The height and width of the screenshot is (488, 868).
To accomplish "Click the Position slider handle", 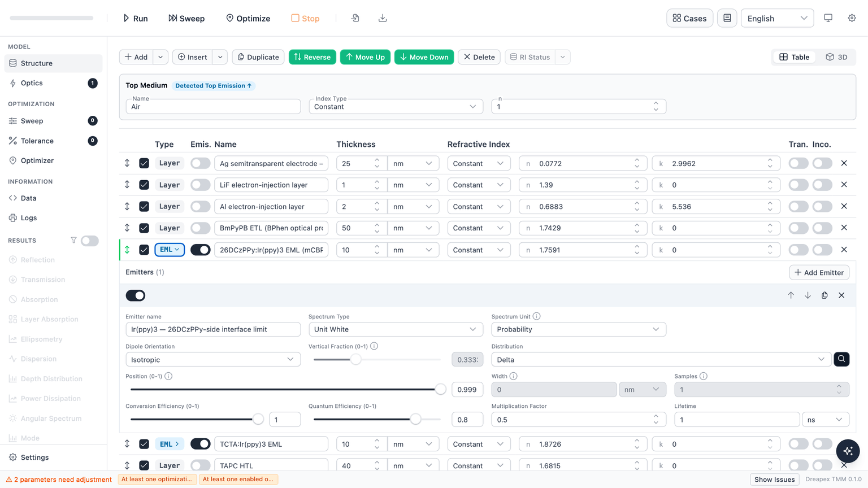I will point(441,389).
